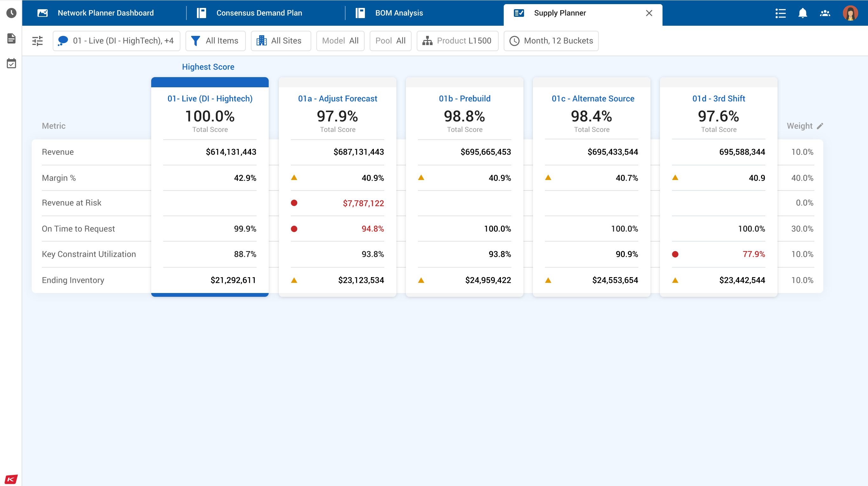Open the All Items filter
Viewport: 868px width, 486px height.
coord(215,40)
